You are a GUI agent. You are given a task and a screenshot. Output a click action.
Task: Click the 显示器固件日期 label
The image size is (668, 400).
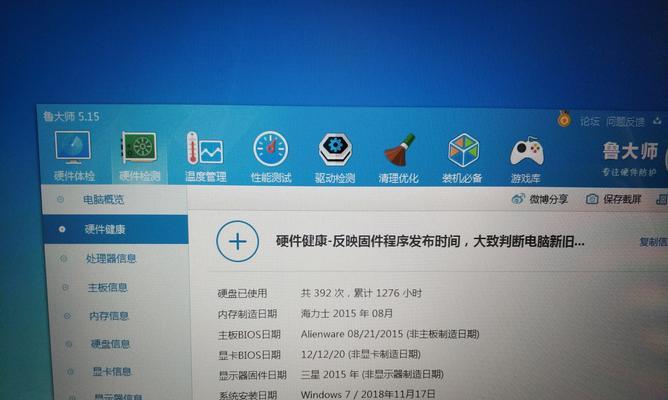pyautogui.click(x=252, y=375)
